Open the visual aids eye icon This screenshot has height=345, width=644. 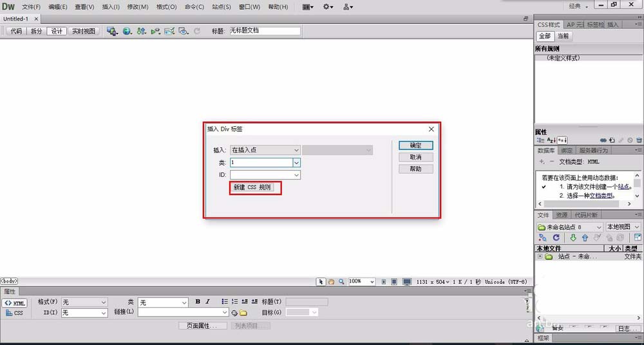[184, 31]
